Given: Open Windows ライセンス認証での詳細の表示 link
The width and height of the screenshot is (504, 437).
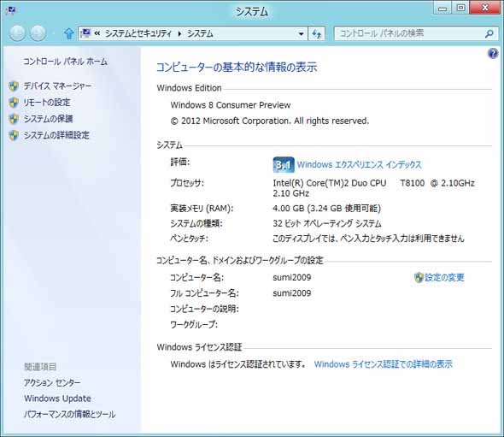Looking at the screenshot, I should (384, 364).
